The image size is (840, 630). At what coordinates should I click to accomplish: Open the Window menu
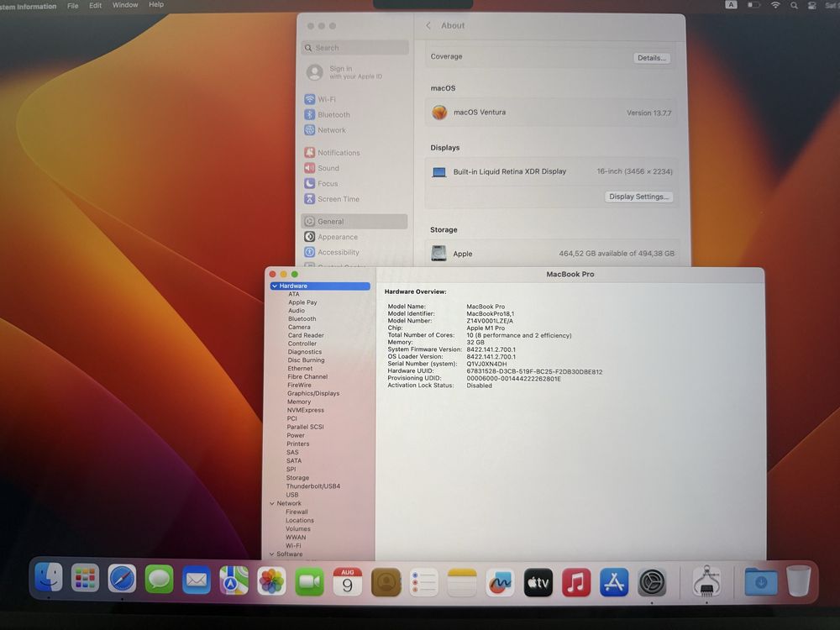click(125, 5)
